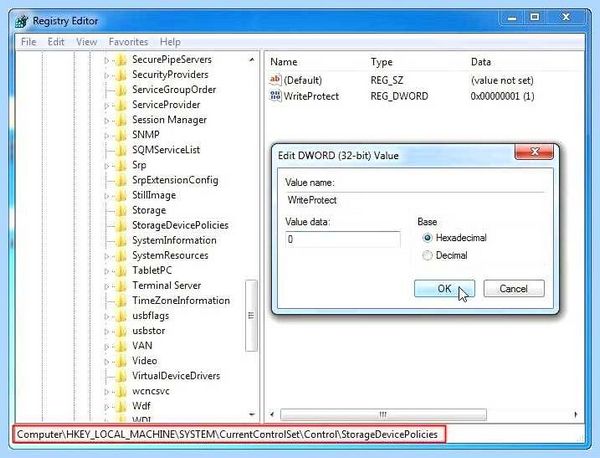Open the Favorites menu
The width and height of the screenshot is (600, 458).
pos(128,42)
